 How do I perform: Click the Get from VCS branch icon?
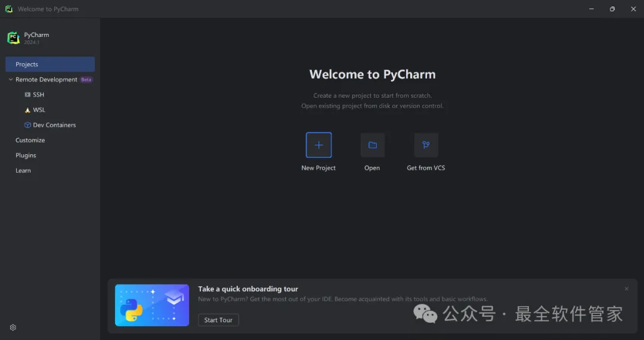tap(426, 145)
